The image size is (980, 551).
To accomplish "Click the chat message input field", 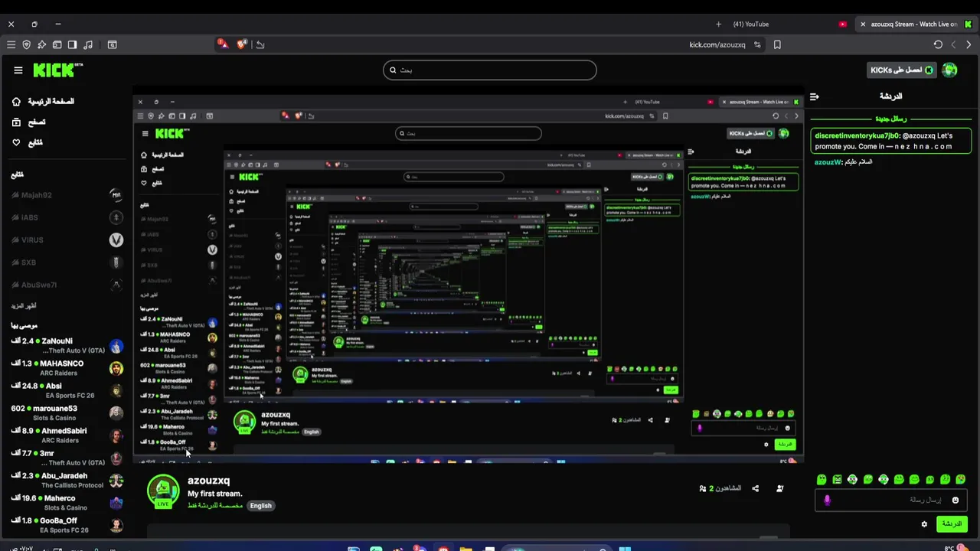I will point(890,500).
